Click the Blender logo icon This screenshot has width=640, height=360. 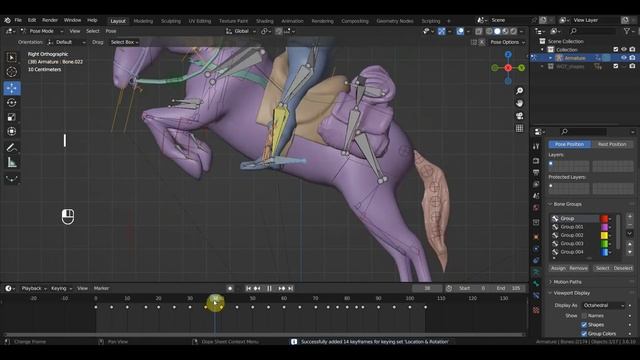coord(7,20)
